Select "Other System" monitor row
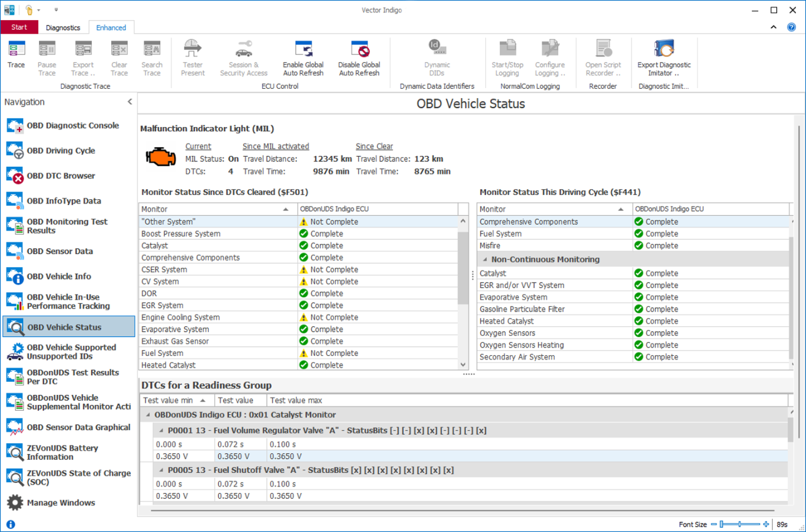 [299, 222]
